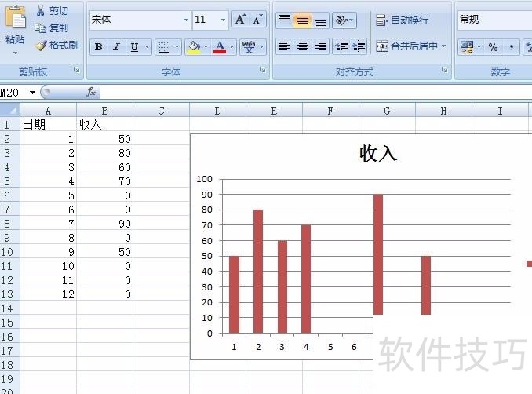Select the Format Painter (格式刷) brush
The height and width of the screenshot is (394, 532).
pyautogui.click(x=41, y=46)
